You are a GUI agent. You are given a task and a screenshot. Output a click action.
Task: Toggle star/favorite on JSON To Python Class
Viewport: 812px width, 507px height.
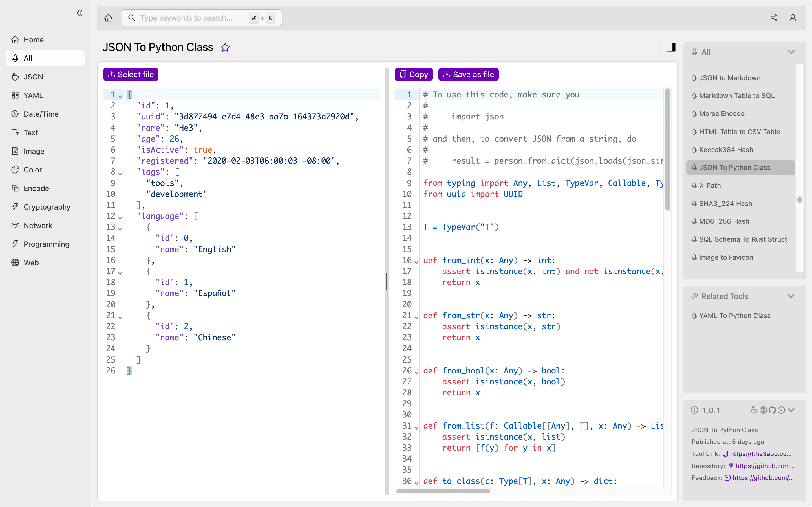pos(225,47)
